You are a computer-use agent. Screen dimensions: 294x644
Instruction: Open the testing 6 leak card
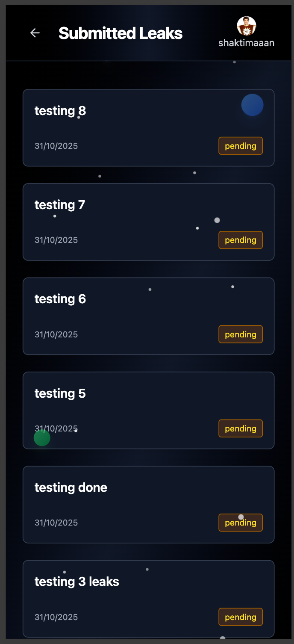[148, 316]
